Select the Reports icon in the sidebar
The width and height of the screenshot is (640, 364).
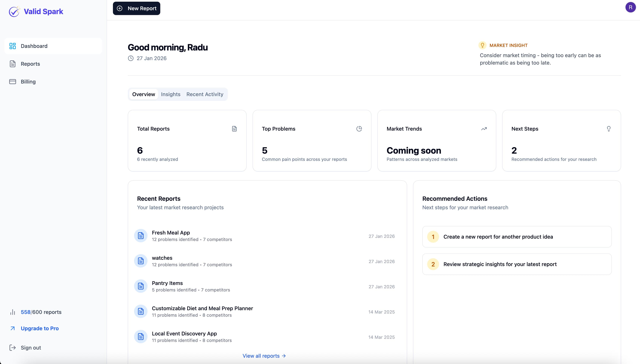pos(13,63)
